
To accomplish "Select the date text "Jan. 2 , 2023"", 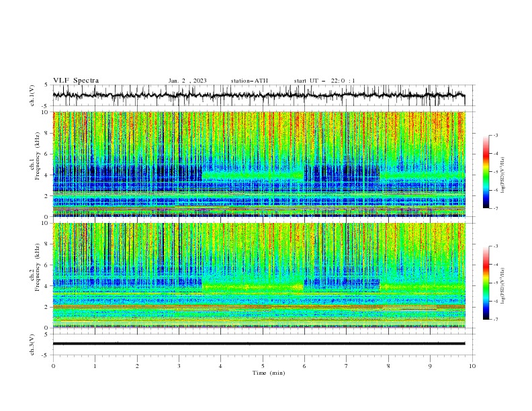I will tap(187, 81).
